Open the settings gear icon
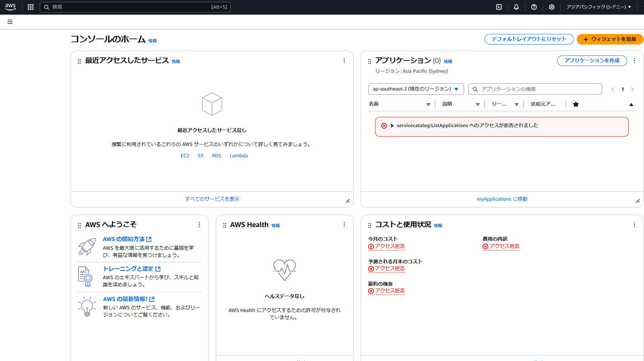This screenshot has width=644, height=361. 552,7
